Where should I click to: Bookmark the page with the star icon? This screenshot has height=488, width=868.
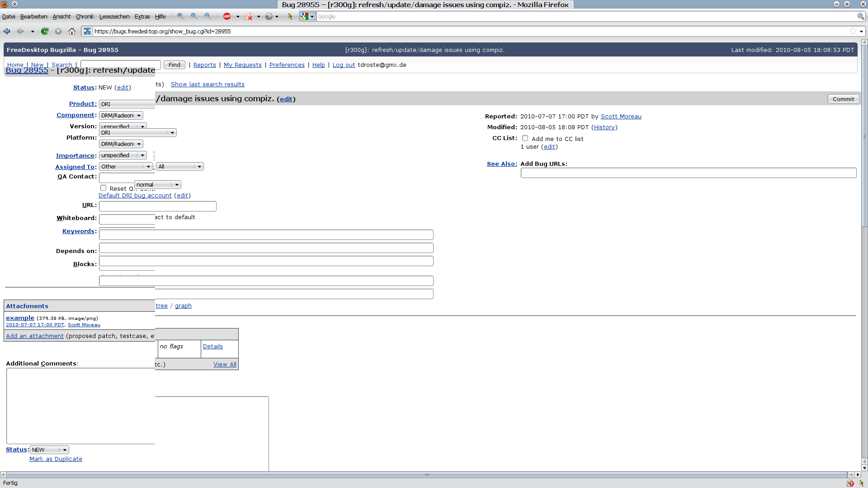(853, 31)
